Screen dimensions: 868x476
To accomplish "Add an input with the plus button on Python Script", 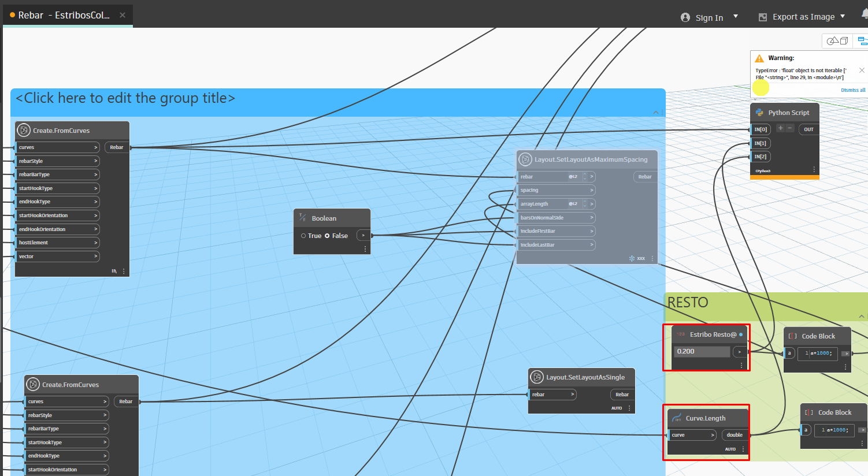I will tap(780, 128).
